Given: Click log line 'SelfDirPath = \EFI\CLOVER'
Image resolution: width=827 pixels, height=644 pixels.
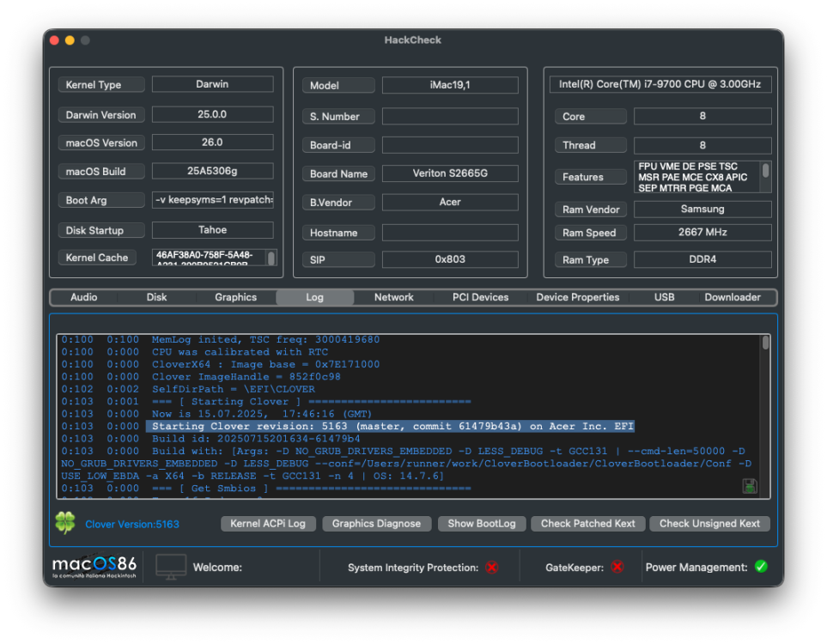Looking at the screenshot, I should [233, 389].
